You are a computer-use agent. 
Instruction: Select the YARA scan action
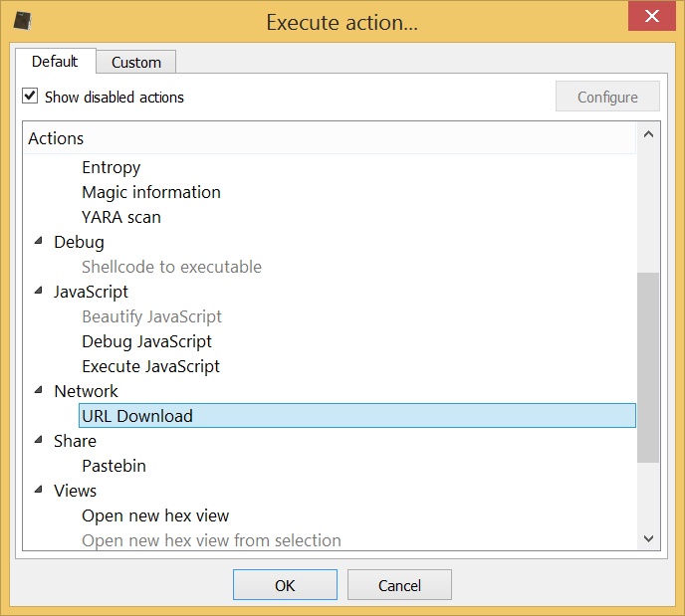[x=121, y=217]
